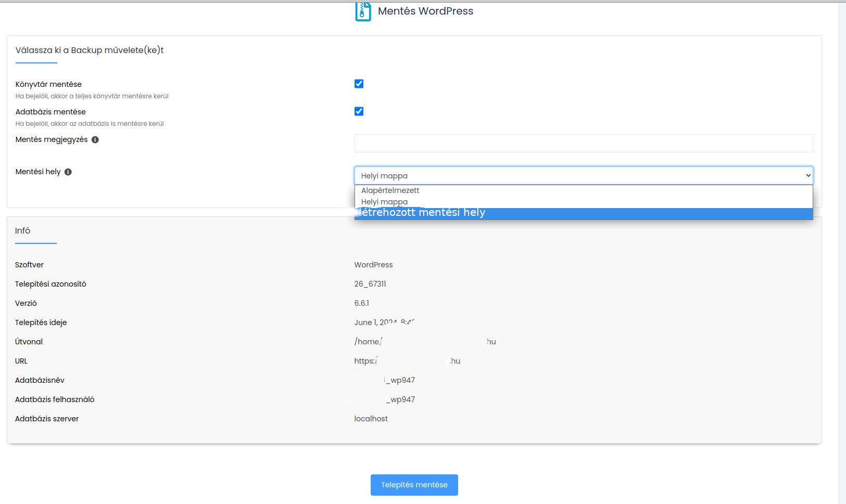Uncheck the Adatbázis mentése checkbox
Image resolution: width=846 pixels, height=504 pixels.
pyautogui.click(x=359, y=111)
